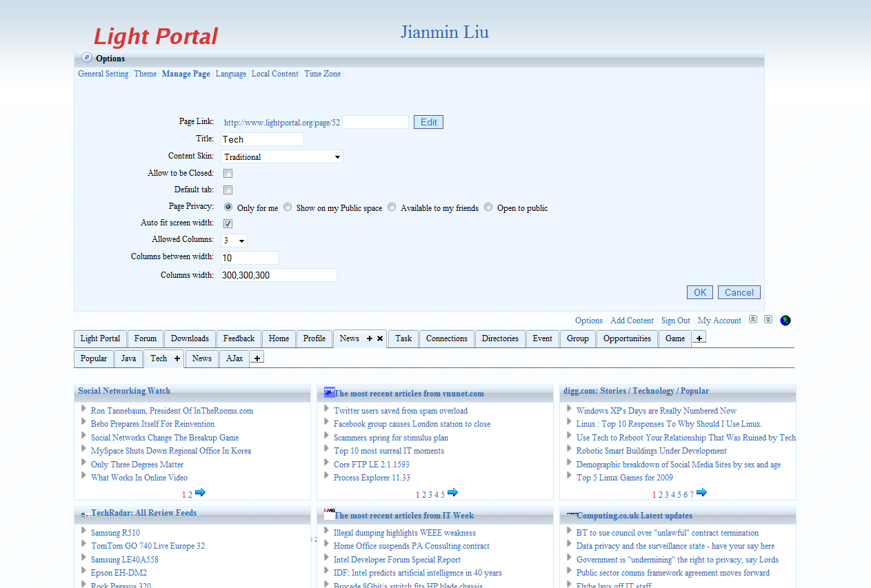871x588 pixels.
Task: Confirm settings with the OK button
Action: (x=700, y=292)
